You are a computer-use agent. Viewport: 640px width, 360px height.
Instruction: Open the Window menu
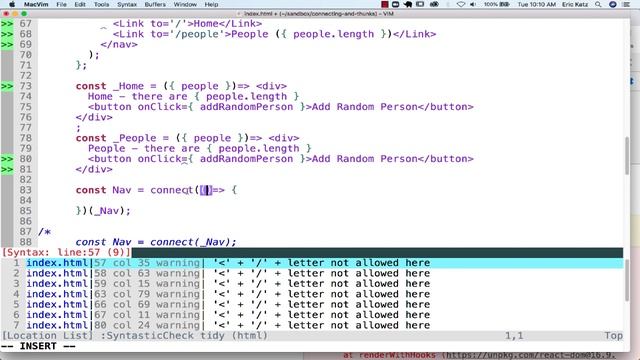point(185,4)
